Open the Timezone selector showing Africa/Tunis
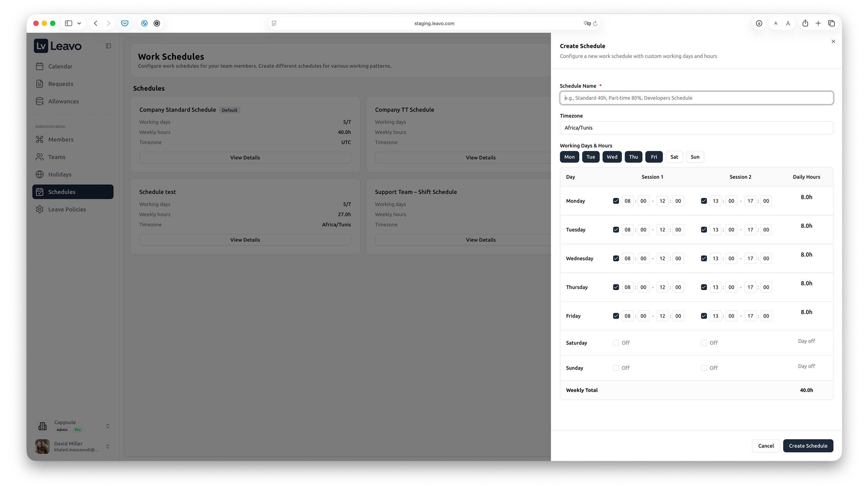Screen dimensions: 868x488 click(x=696, y=128)
